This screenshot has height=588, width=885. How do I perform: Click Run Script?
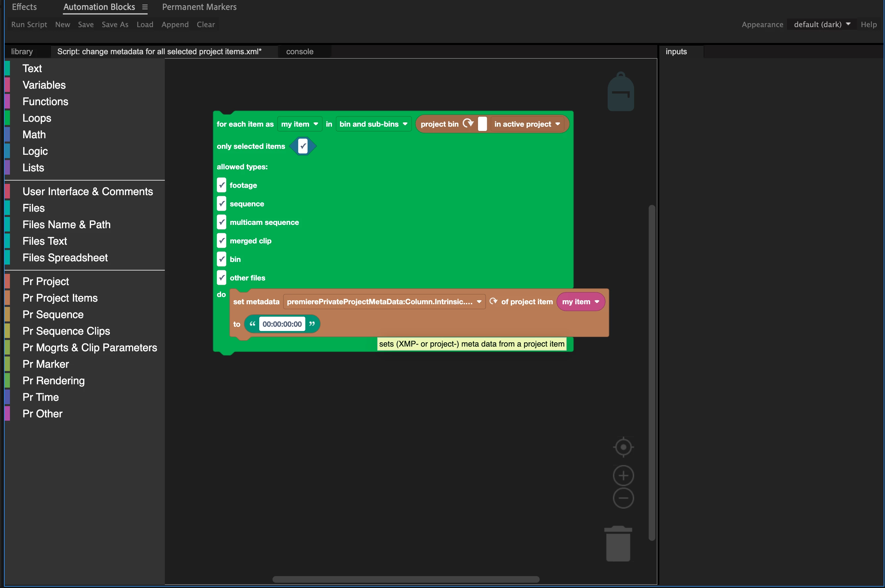pos(29,24)
